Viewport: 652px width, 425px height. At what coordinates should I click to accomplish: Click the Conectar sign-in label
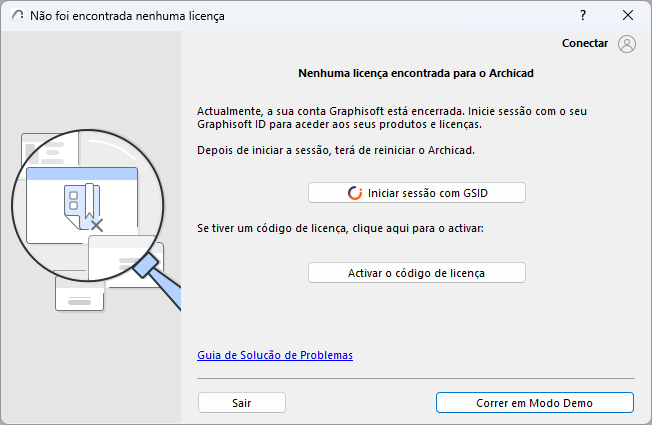(585, 43)
